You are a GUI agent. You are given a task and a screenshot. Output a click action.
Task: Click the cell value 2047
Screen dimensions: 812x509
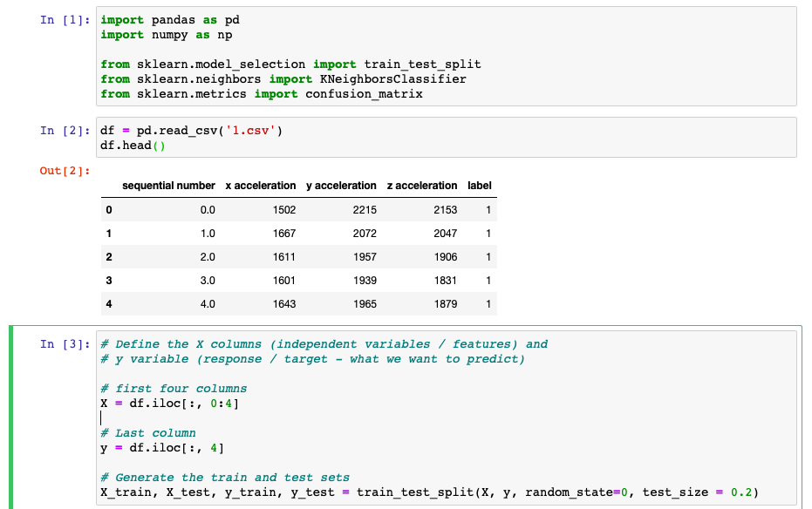446,234
